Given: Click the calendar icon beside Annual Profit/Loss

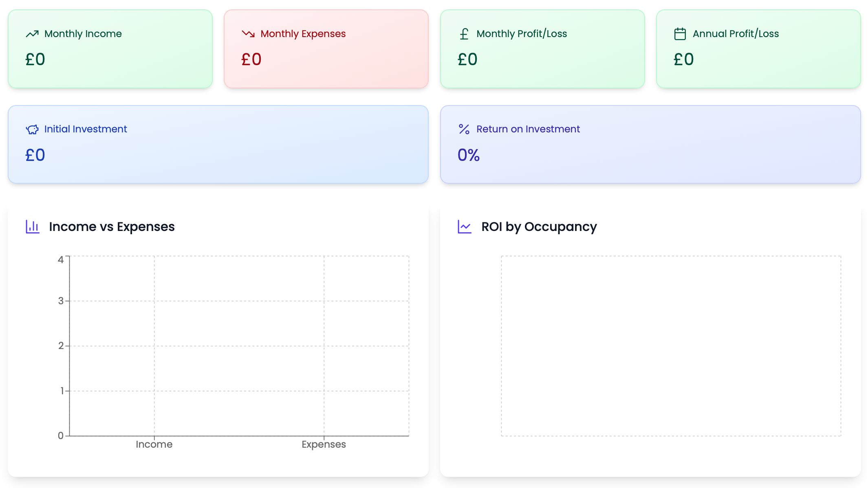Looking at the screenshot, I should point(680,34).
